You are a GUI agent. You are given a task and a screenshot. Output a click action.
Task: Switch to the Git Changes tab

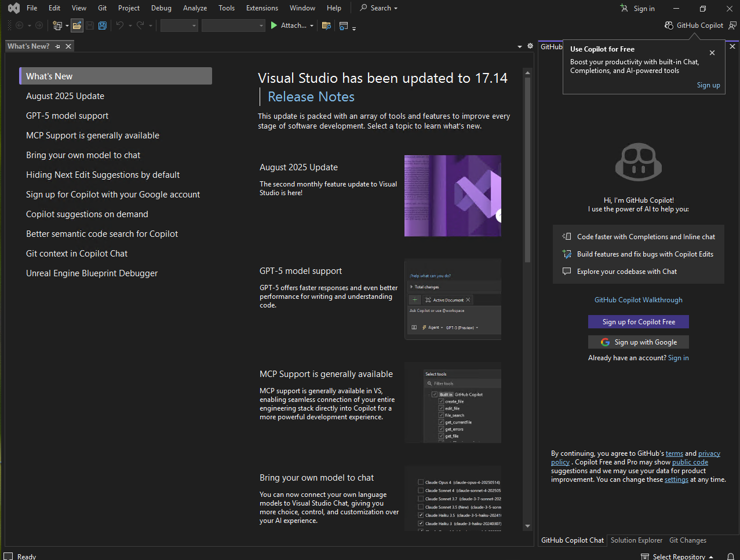(688, 540)
